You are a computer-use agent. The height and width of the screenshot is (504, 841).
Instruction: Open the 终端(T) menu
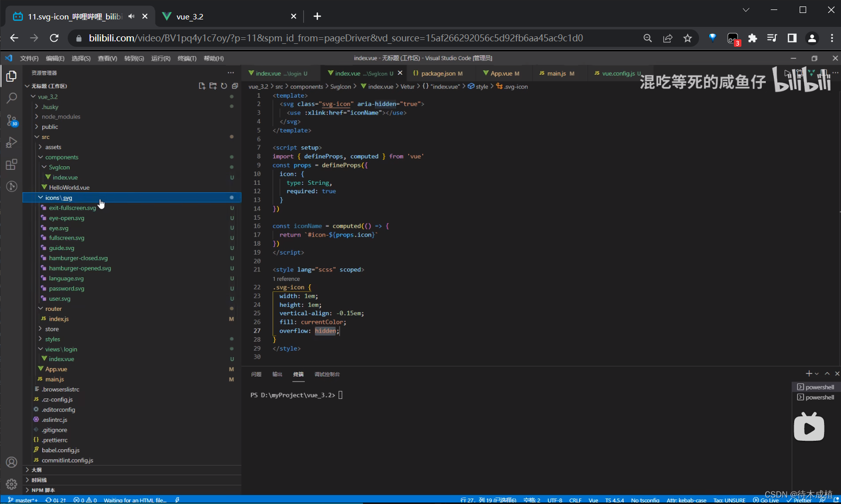tap(187, 58)
